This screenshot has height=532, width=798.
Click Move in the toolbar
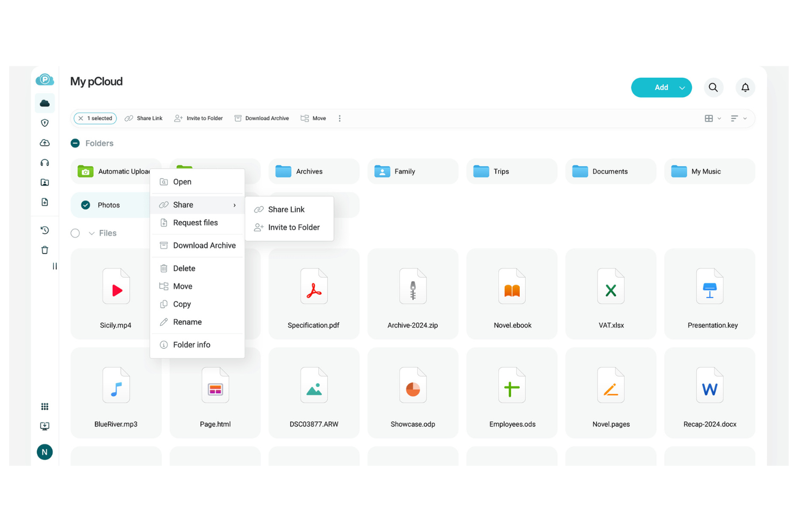[313, 119]
